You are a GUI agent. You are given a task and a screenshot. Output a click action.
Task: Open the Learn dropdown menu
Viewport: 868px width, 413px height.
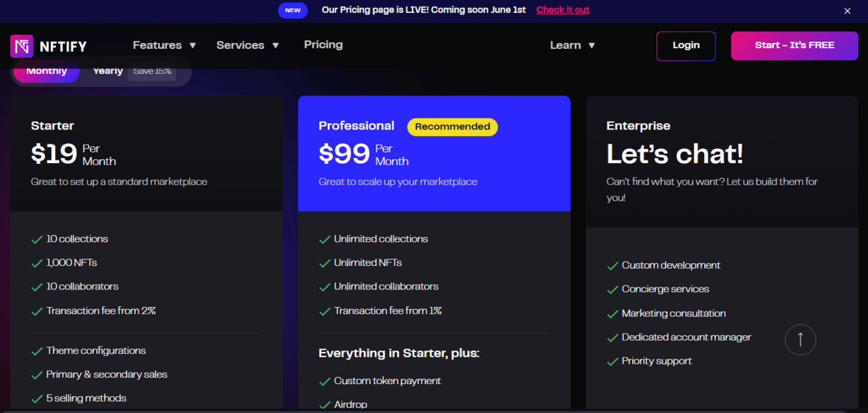pyautogui.click(x=572, y=46)
